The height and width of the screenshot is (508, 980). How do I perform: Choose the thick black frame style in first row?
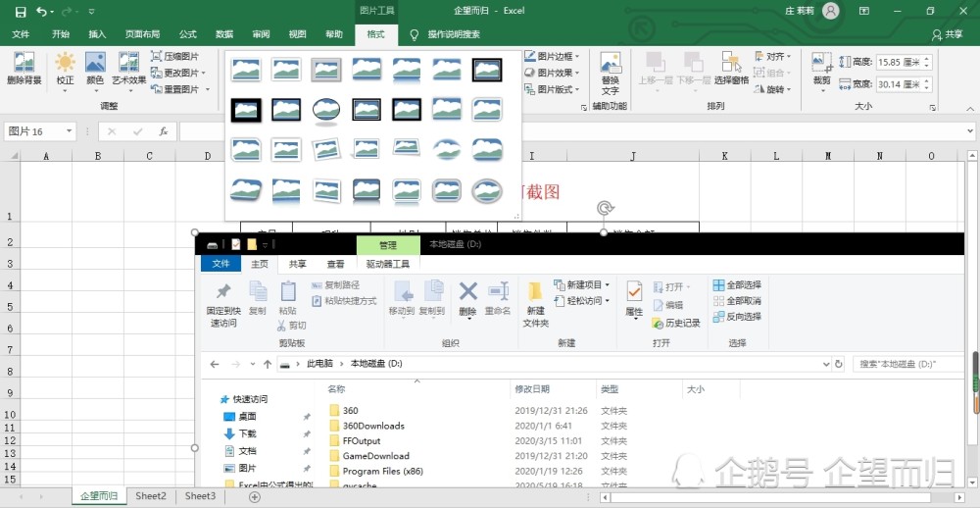[487, 70]
